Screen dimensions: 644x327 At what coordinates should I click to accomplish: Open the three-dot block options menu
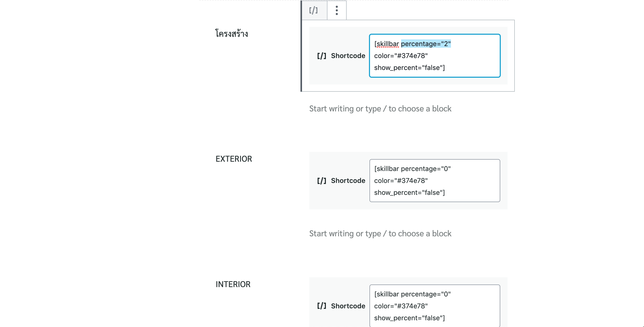pos(337,11)
